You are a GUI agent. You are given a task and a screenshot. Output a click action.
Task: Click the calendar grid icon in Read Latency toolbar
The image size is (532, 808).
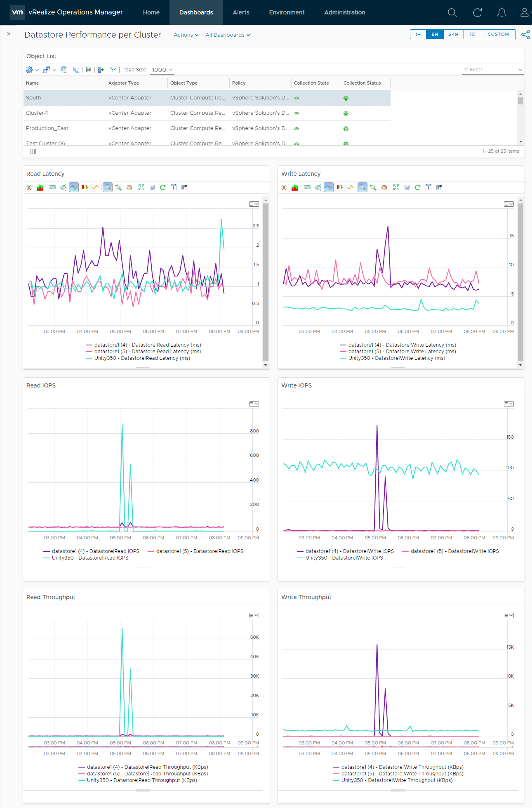[184, 187]
